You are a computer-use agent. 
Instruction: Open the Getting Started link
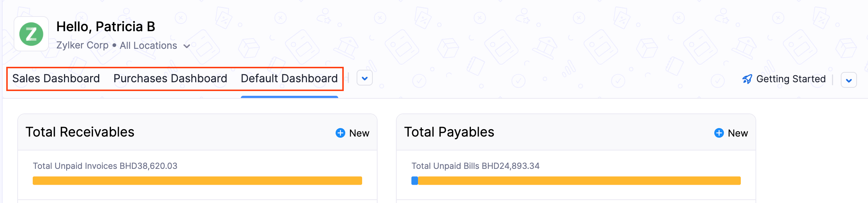[x=791, y=79]
